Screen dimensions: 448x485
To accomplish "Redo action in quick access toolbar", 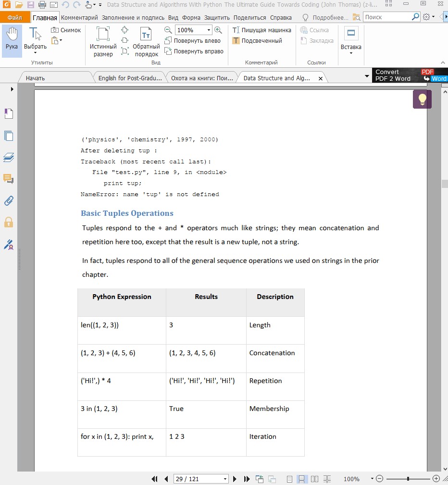I will coord(77,5).
